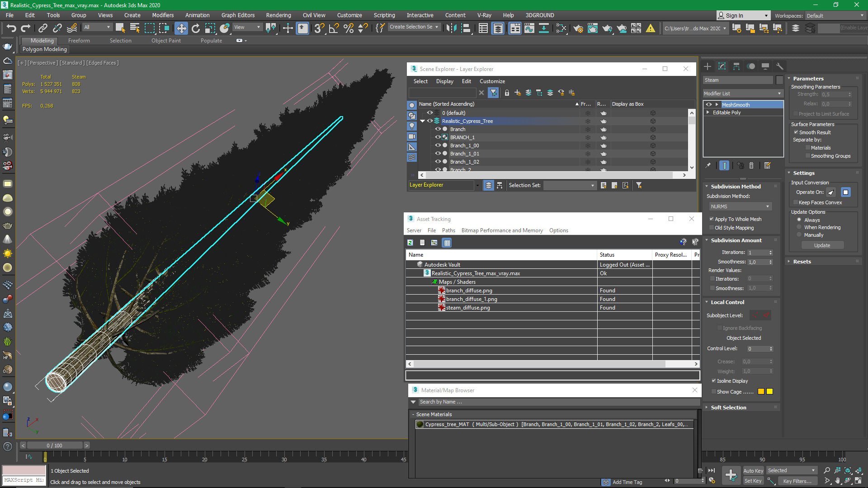
Task: Open Bitmap Performance and Memory menu
Action: [x=502, y=230]
